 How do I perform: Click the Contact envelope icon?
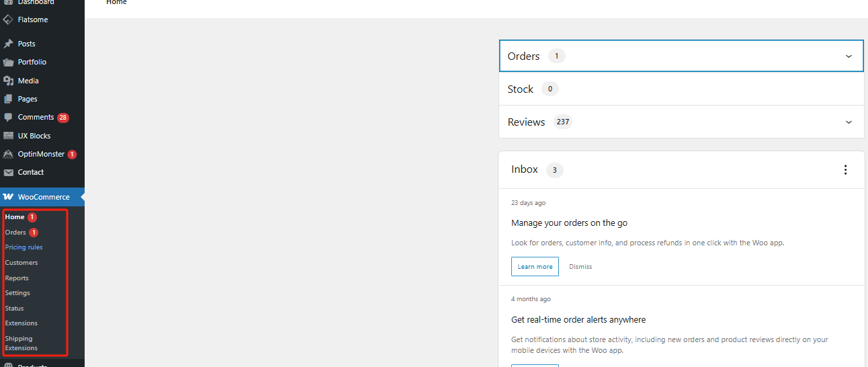8,172
